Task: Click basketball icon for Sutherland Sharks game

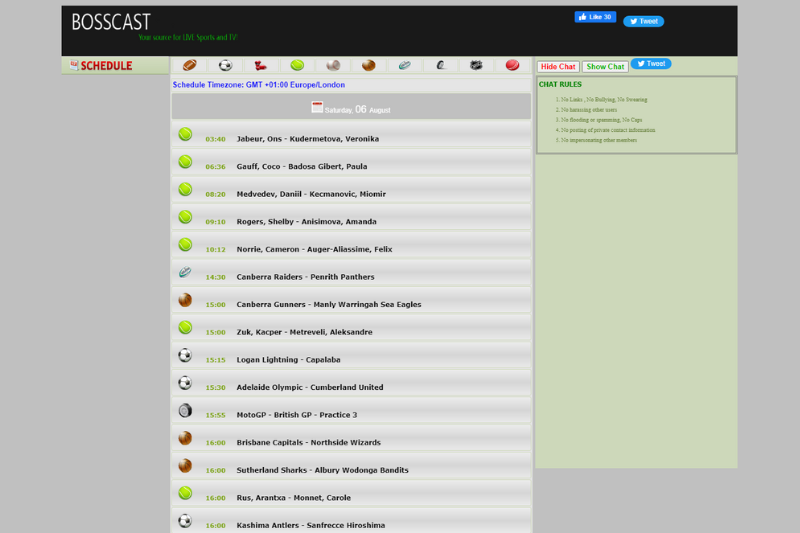Action: 185,465
